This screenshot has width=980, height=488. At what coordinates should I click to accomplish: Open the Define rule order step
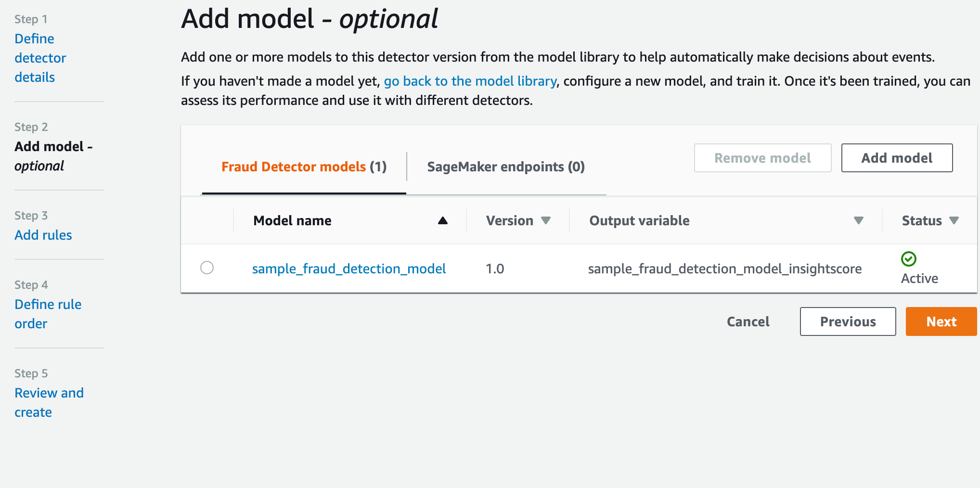48,314
